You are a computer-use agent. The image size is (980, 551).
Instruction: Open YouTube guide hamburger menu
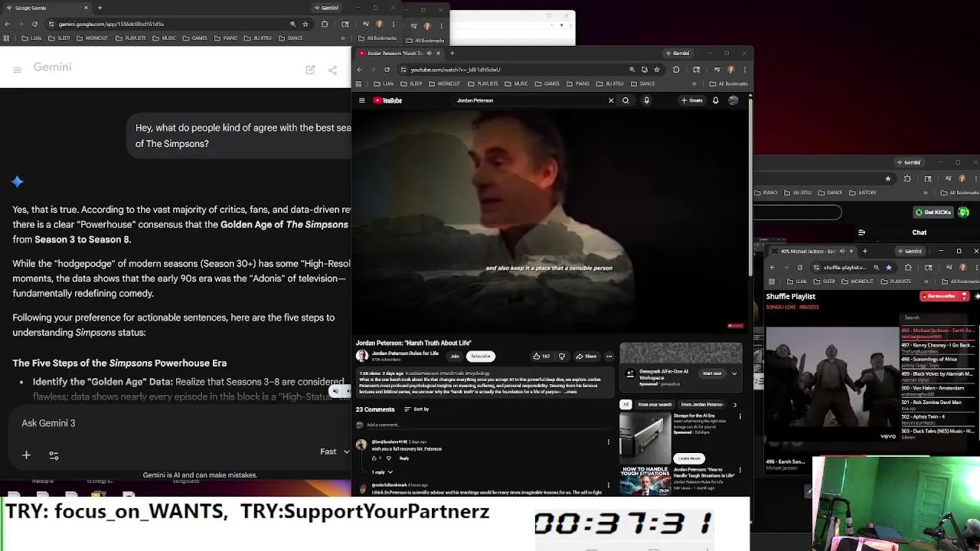pyautogui.click(x=362, y=100)
